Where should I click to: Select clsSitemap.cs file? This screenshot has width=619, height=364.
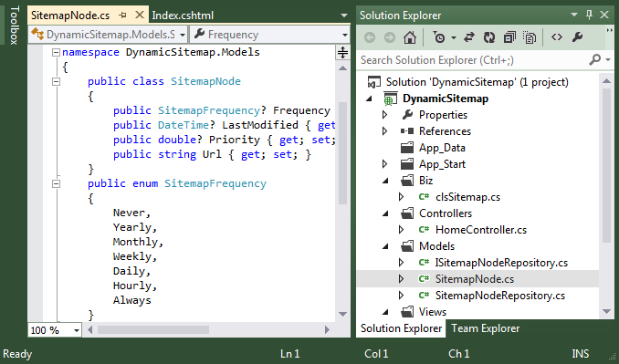(x=467, y=197)
